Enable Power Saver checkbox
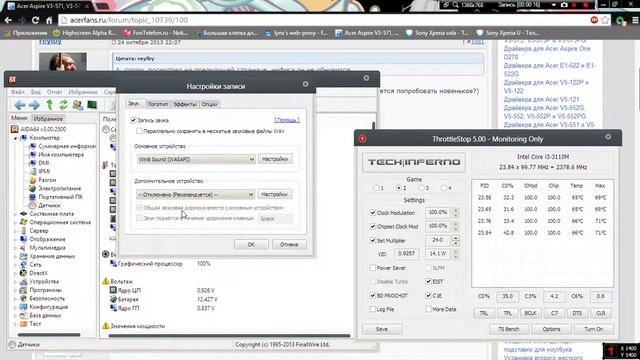 coord(373,268)
